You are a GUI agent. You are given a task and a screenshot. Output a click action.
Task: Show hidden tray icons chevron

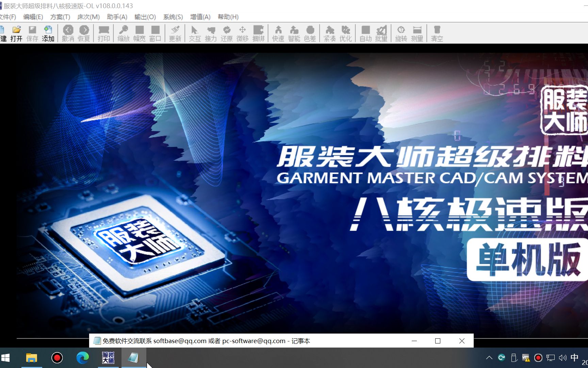pyautogui.click(x=489, y=358)
